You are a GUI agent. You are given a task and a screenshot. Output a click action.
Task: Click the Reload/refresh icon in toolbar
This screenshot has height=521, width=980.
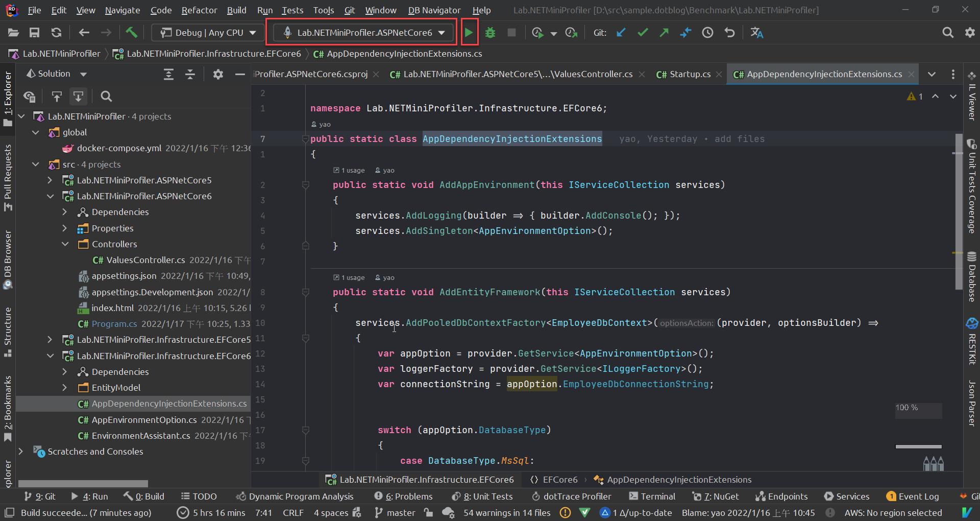pos(56,33)
